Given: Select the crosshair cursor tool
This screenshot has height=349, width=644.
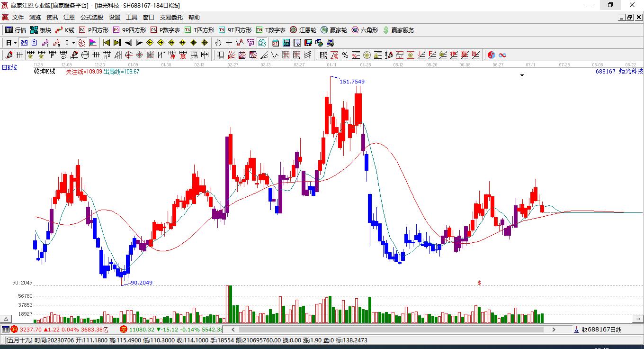Looking at the screenshot, I should click(229, 43).
